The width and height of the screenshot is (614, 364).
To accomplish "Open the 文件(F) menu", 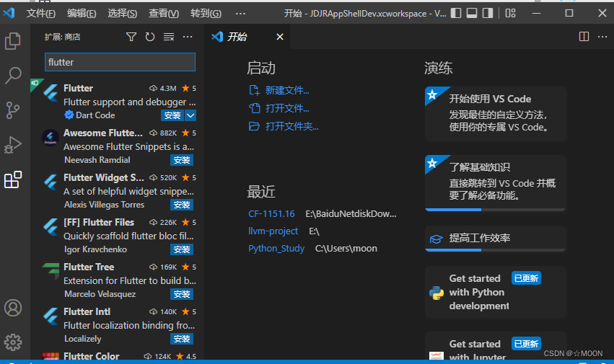I will coord(40,13).
